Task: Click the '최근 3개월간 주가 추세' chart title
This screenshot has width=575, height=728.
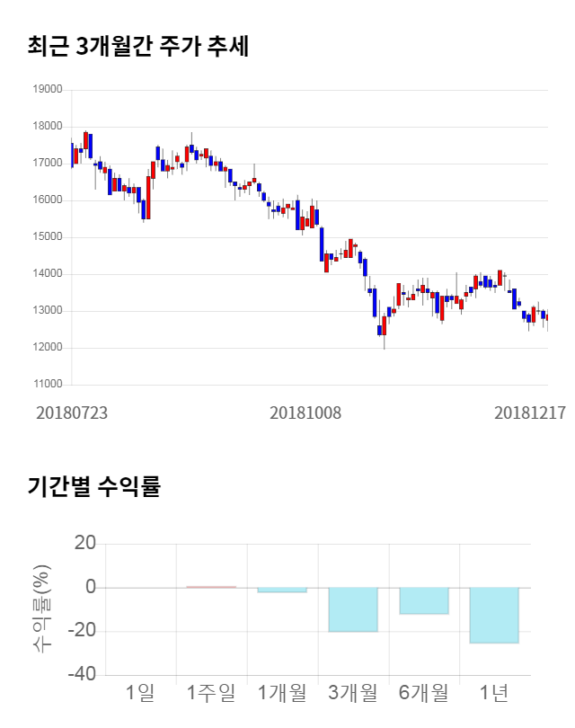Action: click(x=138, y=46)
